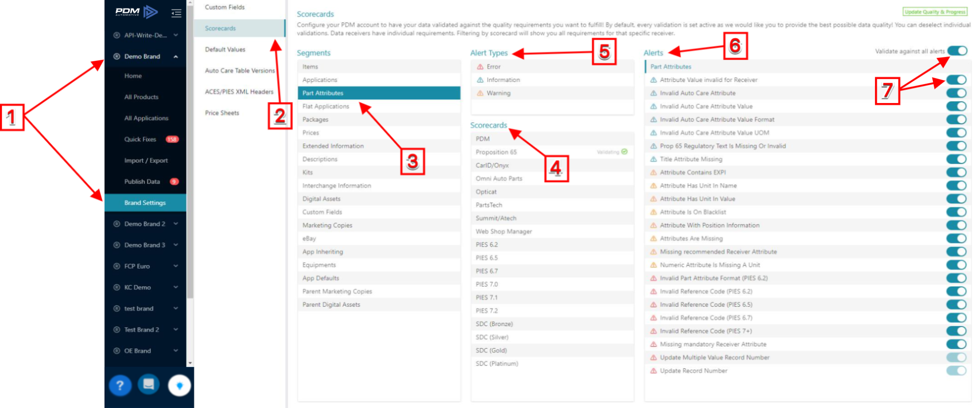Expand the API-Write-De brand chevron

click(176, 35)
